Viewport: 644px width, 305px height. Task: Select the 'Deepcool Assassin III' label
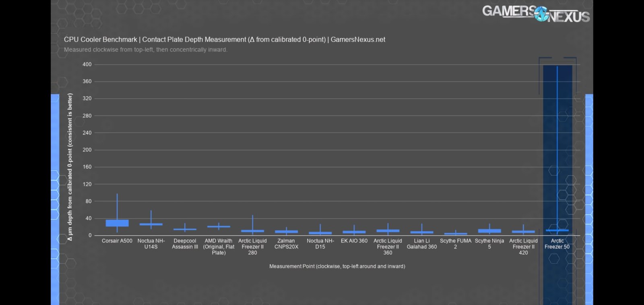(x=185, y=244)
